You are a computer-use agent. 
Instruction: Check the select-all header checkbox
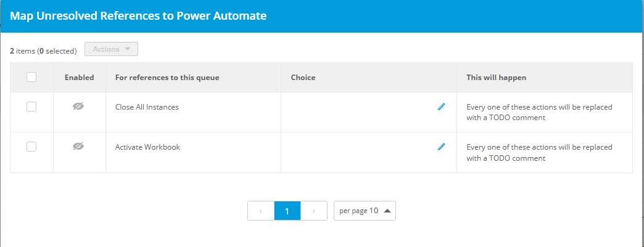tap(31, 77)
